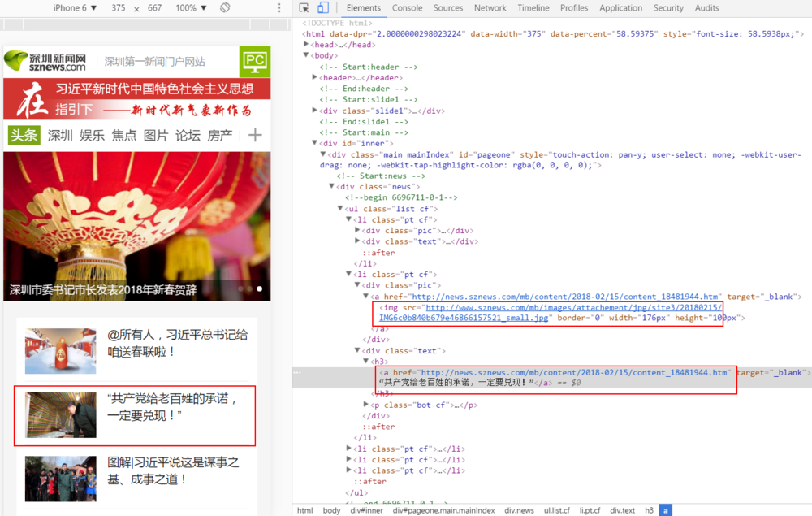Switch to the Elements tab
This screenshot has height=516, width=812.
pos(364,8)
